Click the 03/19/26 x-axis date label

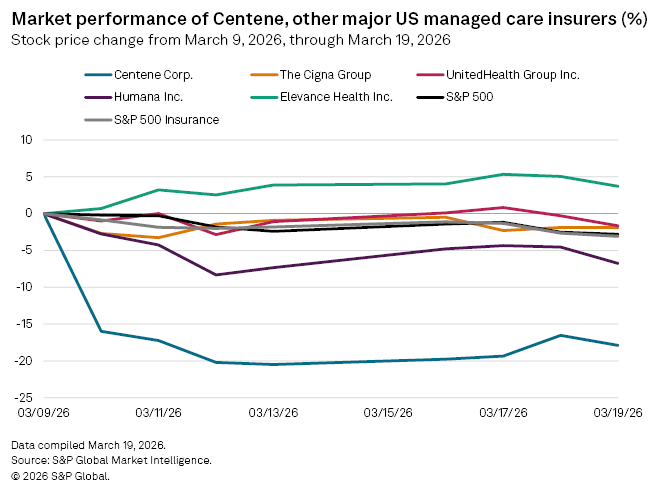tap(617, 412)
